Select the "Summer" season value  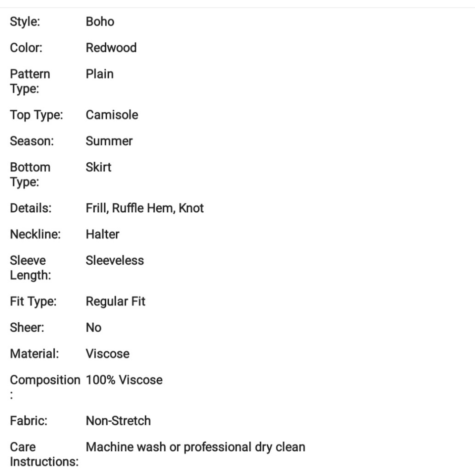point(109,141)
